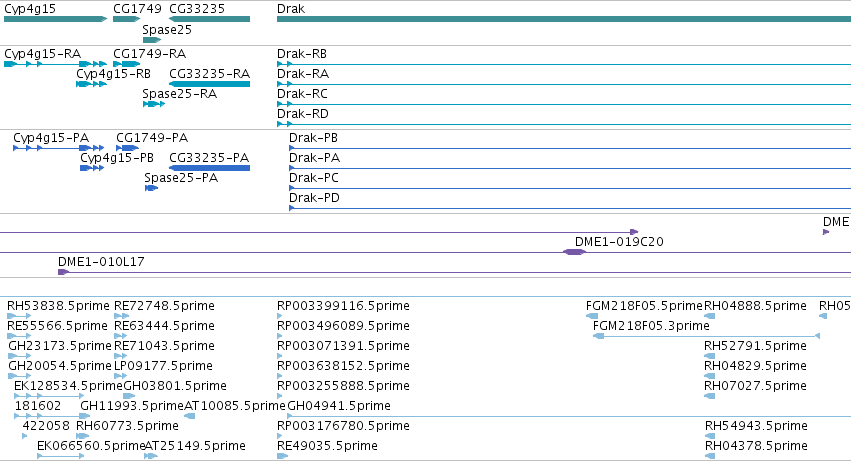Open the Drak gene label
Screen dimensions: 851x461
tap(291, 9)
